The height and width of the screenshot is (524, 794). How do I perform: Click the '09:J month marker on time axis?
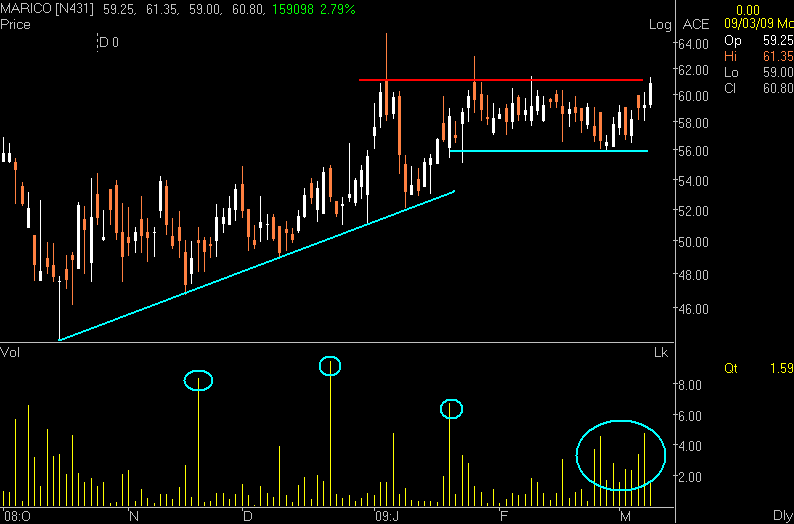click(x=387, y=516)
